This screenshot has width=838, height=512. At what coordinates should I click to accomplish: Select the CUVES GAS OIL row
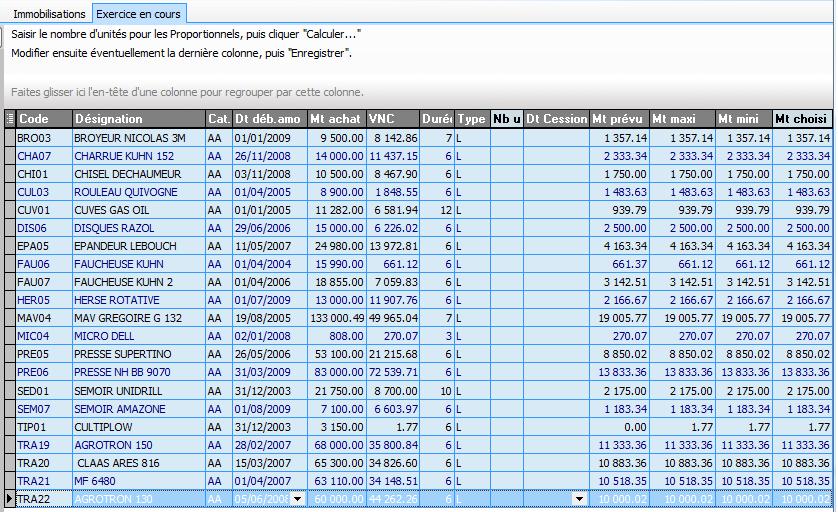click(422, 210)
